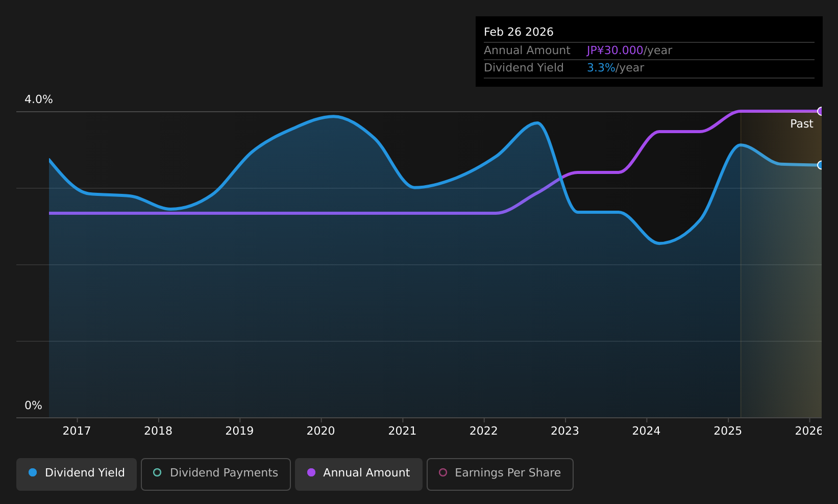Click the Past label in shaded region
Screen dimensions: 838x504
[x=802, y=124]
